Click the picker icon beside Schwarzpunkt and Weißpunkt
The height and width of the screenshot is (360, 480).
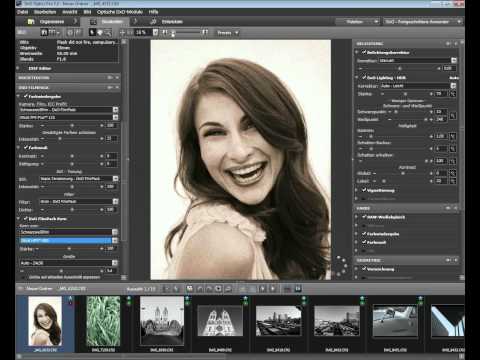(453, 115)
